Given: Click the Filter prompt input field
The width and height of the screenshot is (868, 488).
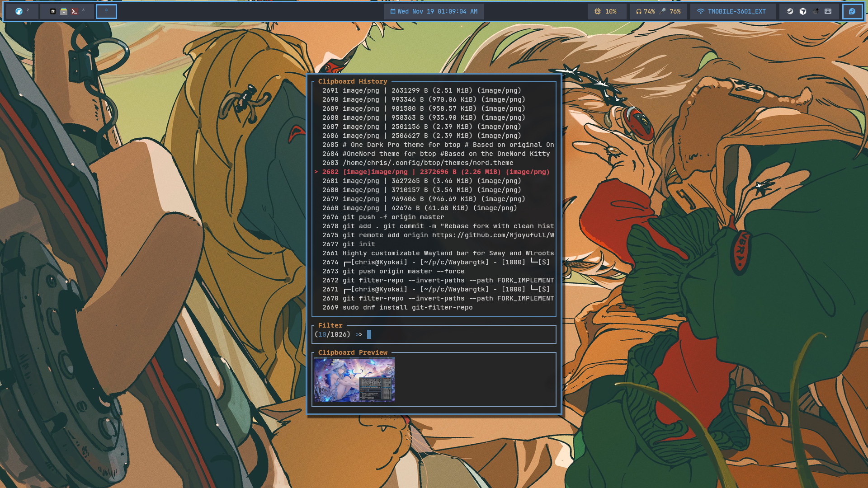Looking at the screenshot, I should [452, 334].
